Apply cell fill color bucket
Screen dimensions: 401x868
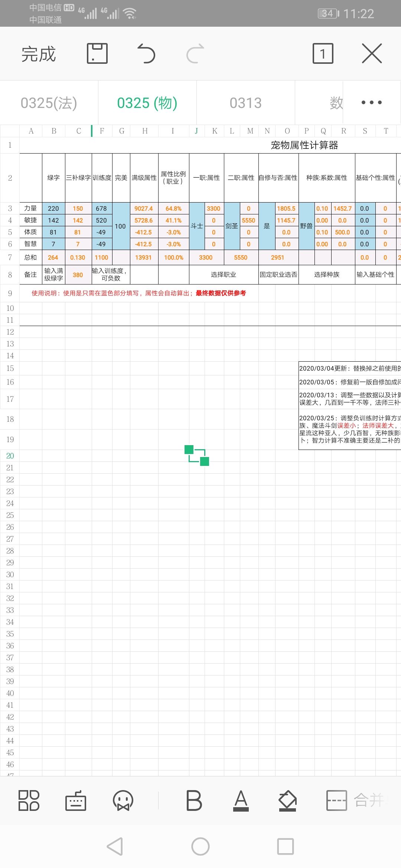pos(288,800)
